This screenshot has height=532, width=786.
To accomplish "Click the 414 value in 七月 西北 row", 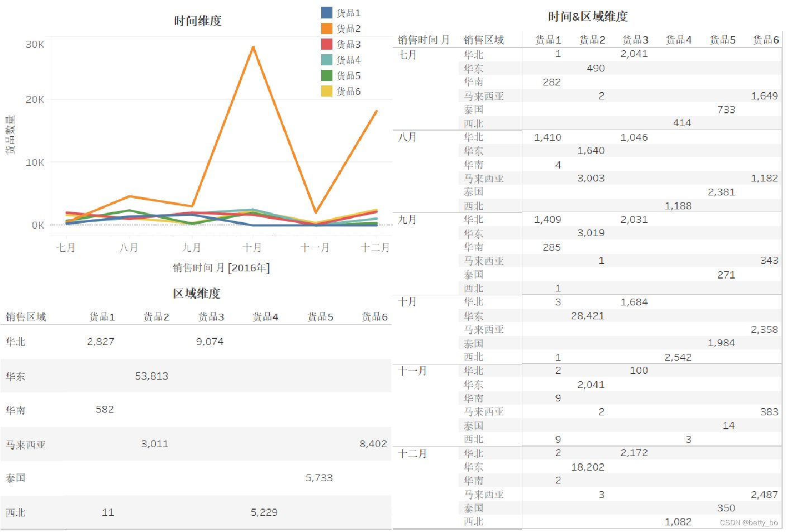I will pyautogui.click(x=682, y=123).
